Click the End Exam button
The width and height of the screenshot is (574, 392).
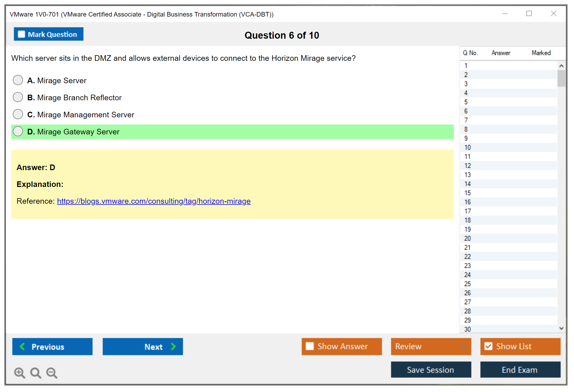(520, 370)
